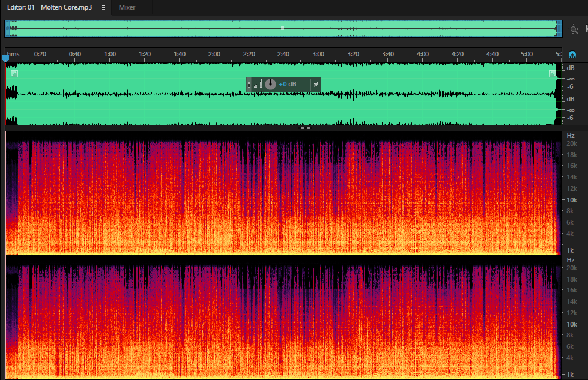Viewport: 588px width, 380px height.
Task: Click the 1:00 mark on the timeline
Action: click(110, 54)
